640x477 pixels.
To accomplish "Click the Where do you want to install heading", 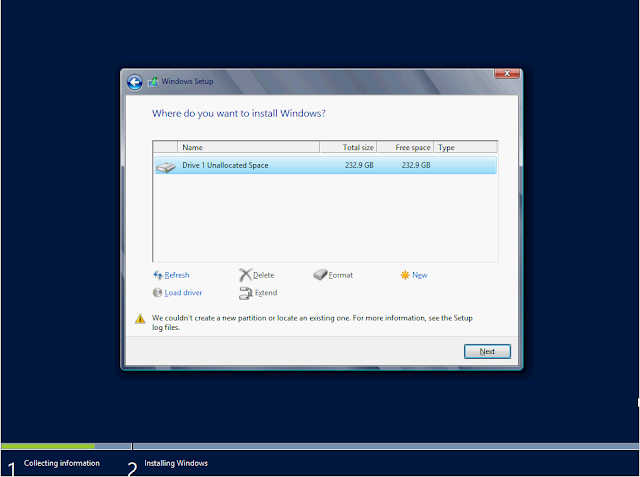I will (239, 113).
